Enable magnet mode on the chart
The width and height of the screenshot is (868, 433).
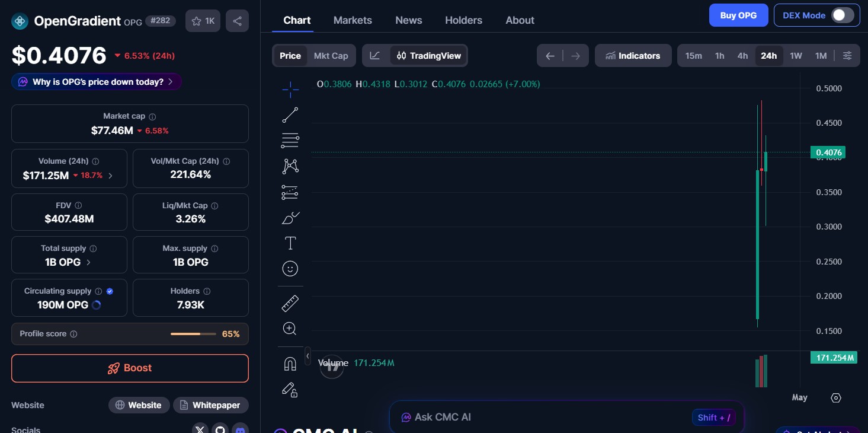click(290, 363)
